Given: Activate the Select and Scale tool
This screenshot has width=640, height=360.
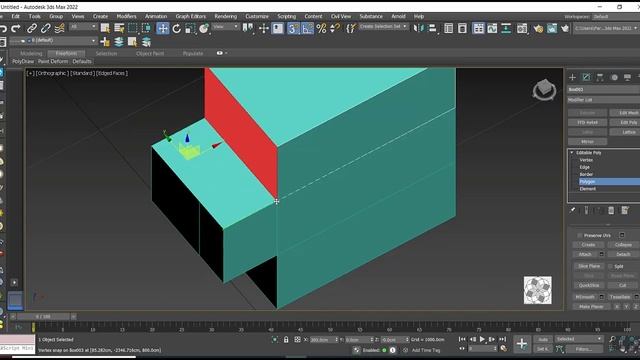Looking at the screenshot, I should pyautogui.click(x=190, y=28).
